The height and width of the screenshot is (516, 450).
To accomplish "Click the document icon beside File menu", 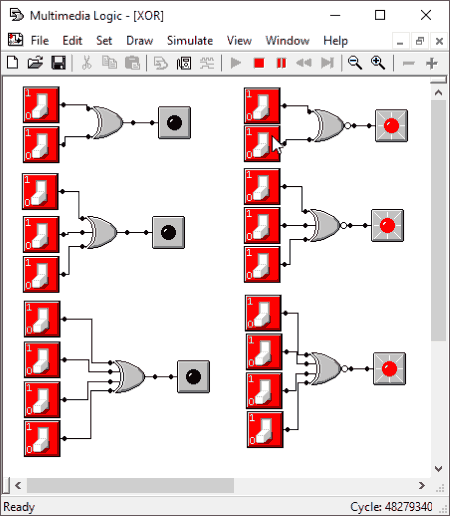I will click(15, 40).
